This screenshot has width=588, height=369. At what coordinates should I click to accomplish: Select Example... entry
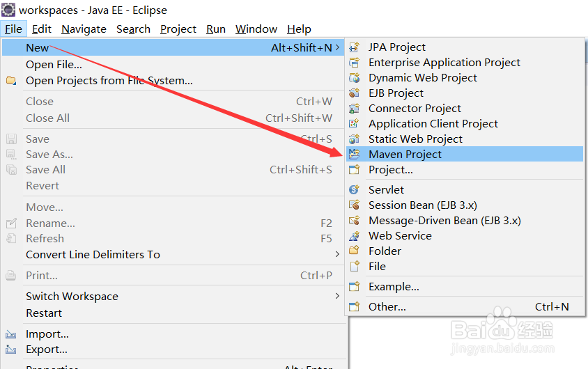click(465, 287)
